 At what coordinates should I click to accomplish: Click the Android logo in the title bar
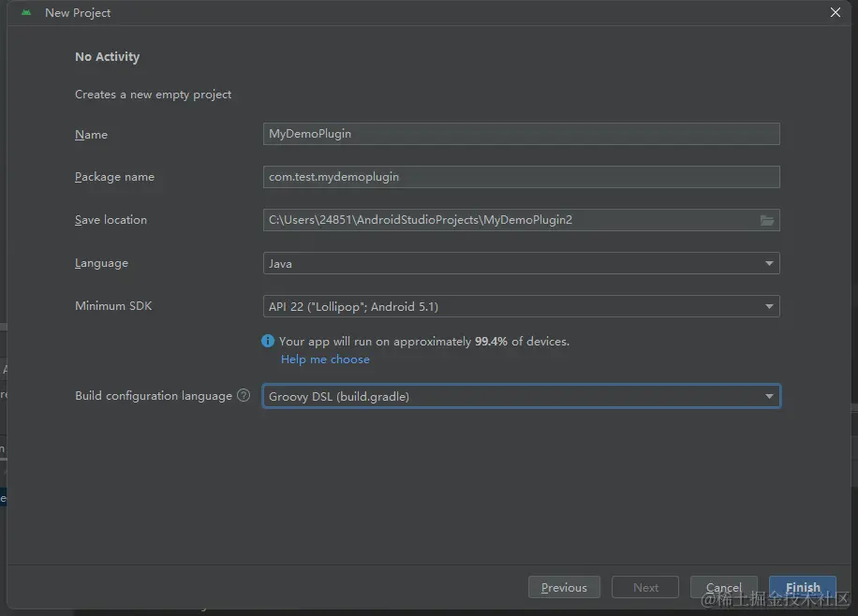pos(26,13)
